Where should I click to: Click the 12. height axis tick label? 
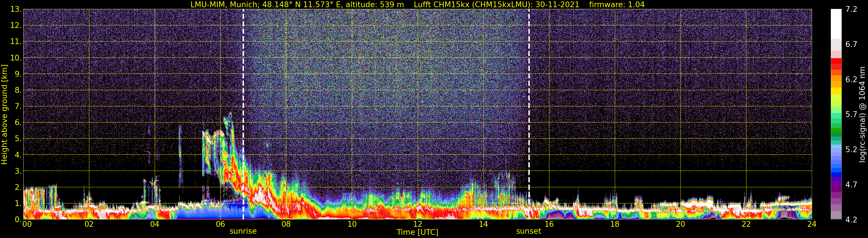[x=16, y=26]
